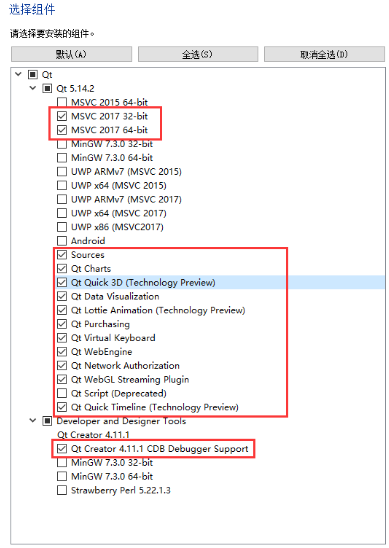Select 'MSVC 2017 64-bit' label text

[109, 130]
